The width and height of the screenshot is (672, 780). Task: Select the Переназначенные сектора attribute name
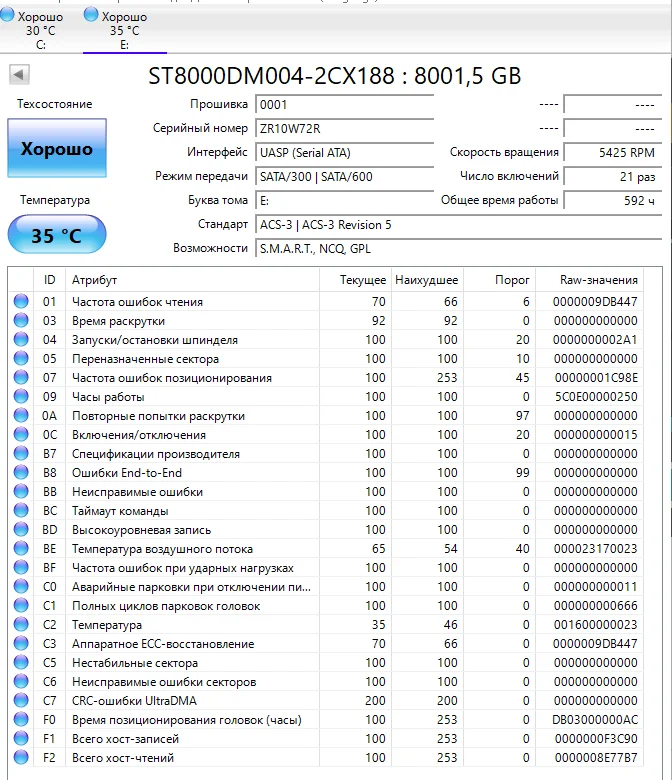[x=145, y=359]
